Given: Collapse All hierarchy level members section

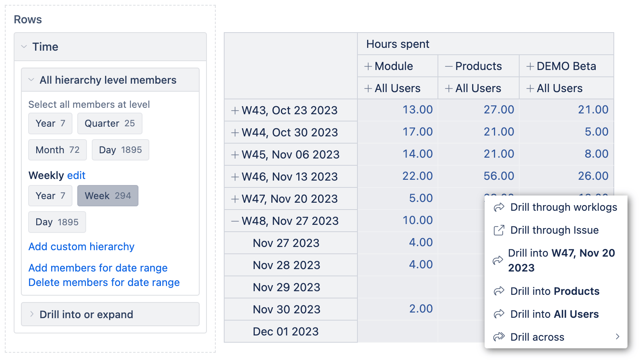Looking at the screenshot, I should tap(31, 80).
